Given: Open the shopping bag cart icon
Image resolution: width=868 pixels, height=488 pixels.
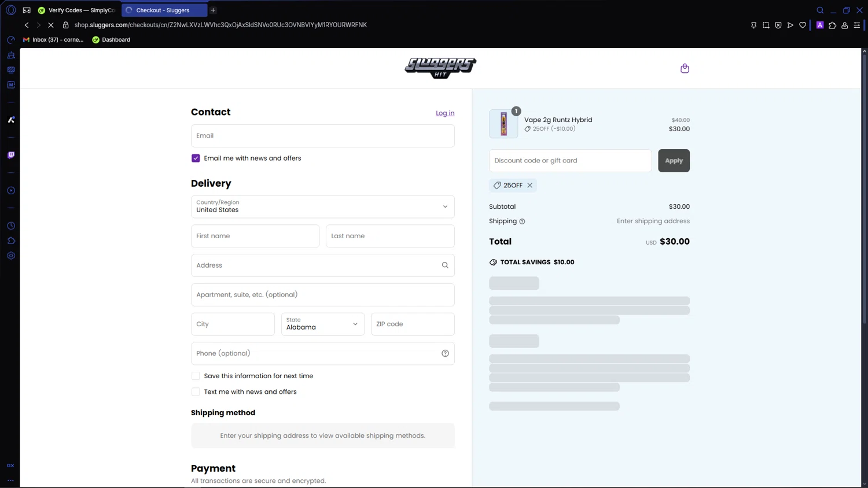Looking at the screenshot, I should [685, 68].
